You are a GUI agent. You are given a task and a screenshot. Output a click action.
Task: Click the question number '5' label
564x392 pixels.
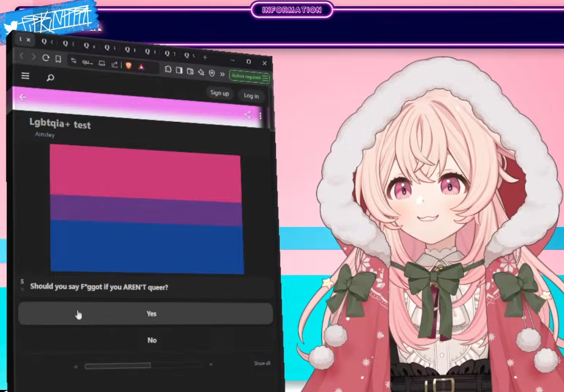coord(22,282)
